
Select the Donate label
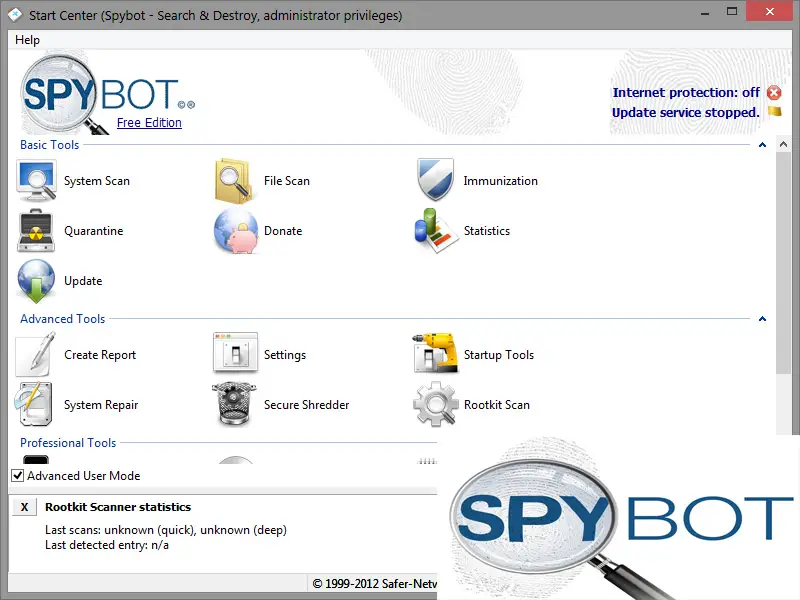[283, 231]
